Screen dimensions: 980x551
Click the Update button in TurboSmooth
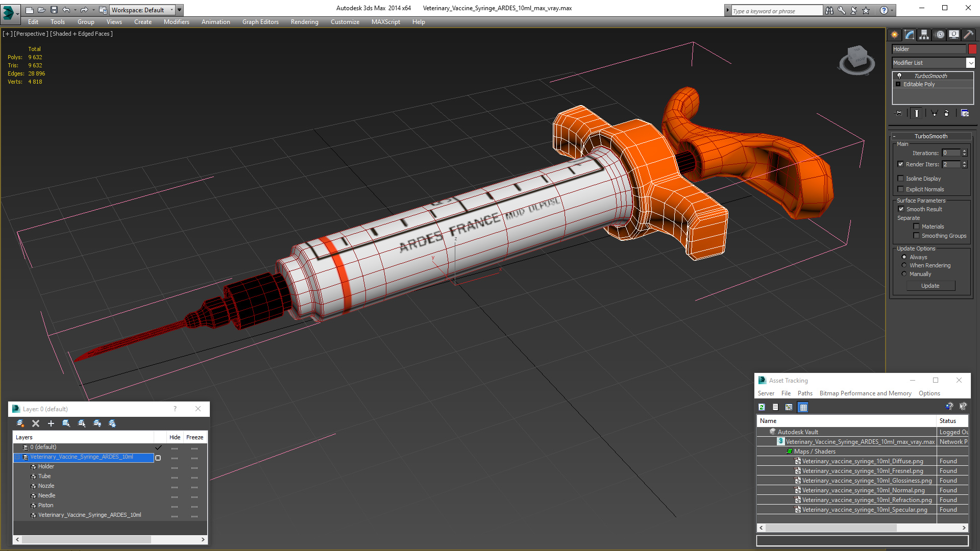coord(930,286)
